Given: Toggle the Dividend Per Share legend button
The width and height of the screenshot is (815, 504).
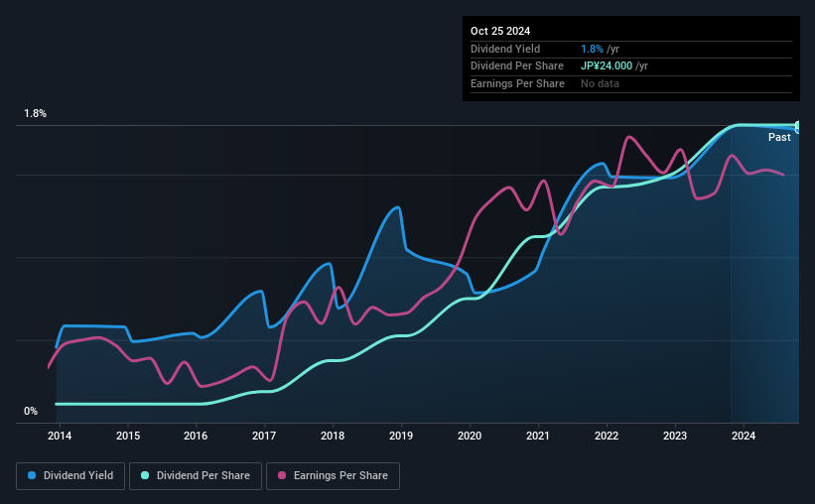Looking at the screenshot, I should (x=196, y=476).
